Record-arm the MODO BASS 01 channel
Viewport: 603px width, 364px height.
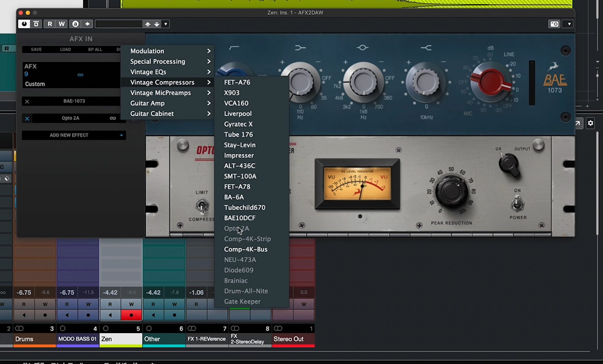pos(88,315)
